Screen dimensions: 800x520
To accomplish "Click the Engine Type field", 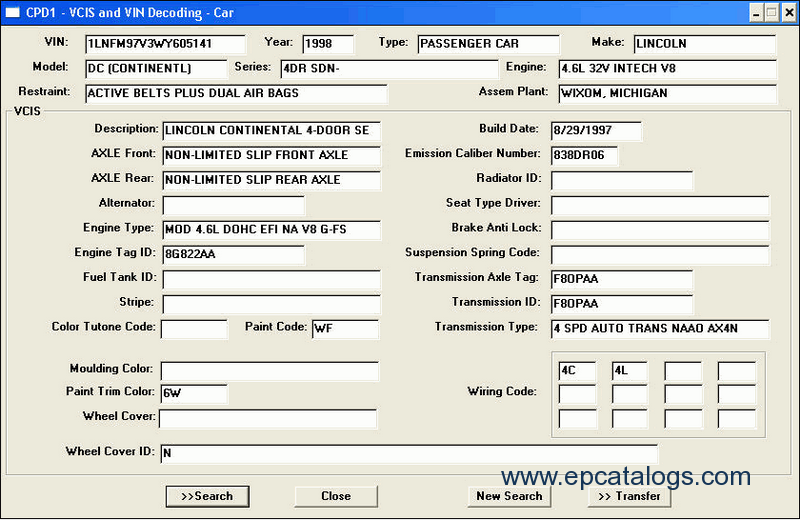I will coord(271,230).
